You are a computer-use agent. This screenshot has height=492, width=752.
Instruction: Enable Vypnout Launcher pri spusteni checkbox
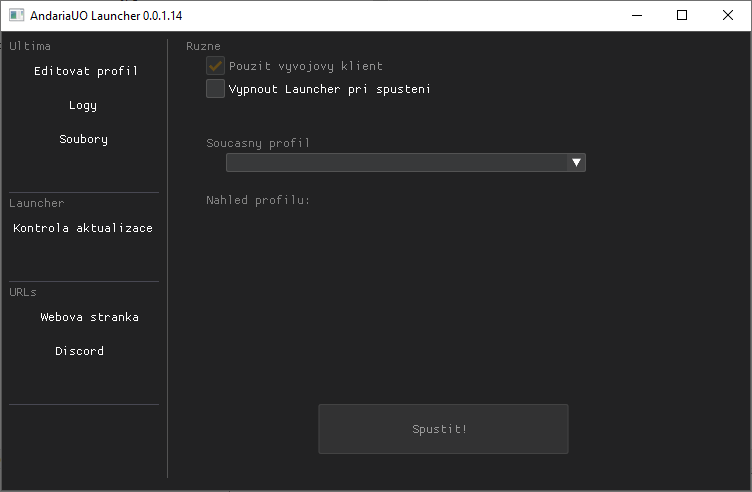tap(215, 89)
